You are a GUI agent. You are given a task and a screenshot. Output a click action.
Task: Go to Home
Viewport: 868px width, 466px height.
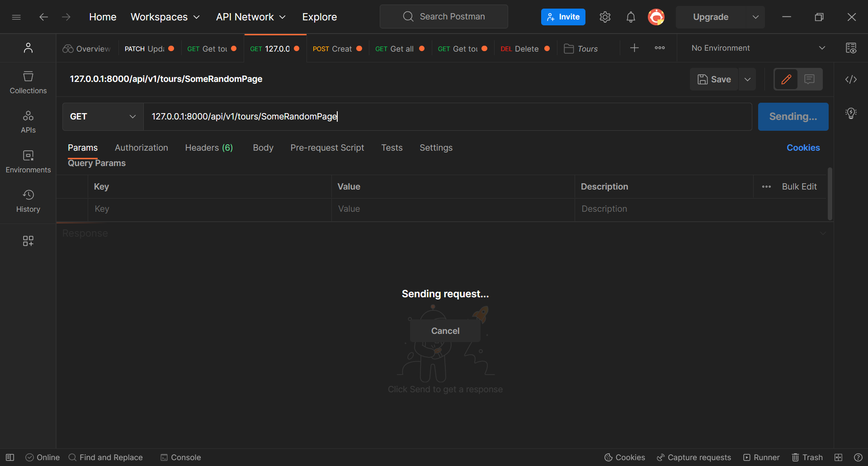103,17
